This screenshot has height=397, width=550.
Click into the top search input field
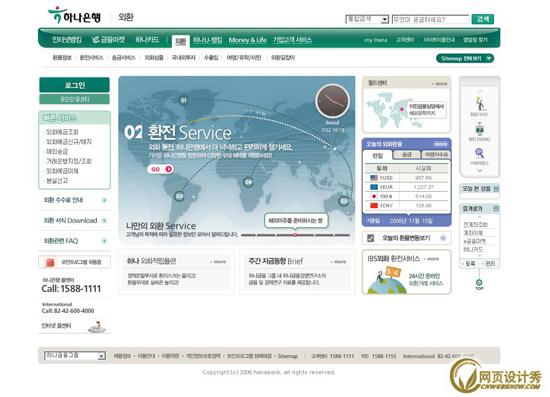(430, 19)
